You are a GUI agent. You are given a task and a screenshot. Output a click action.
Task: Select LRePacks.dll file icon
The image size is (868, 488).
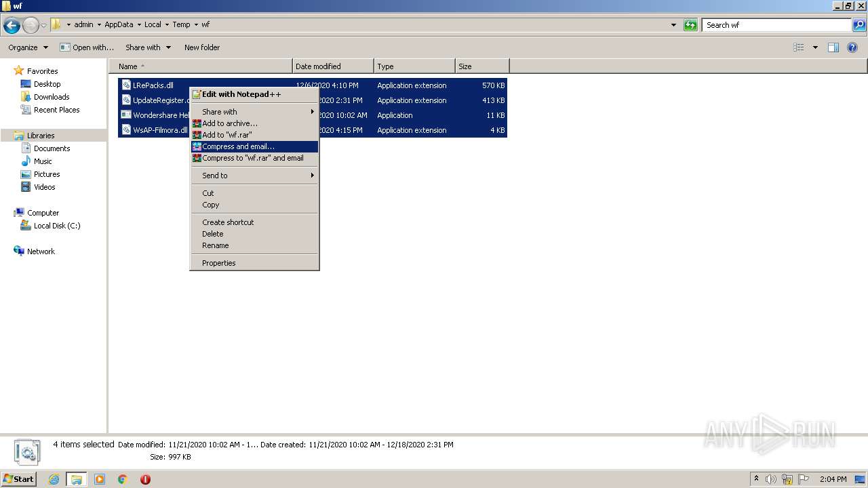click(x=126, y=85)
